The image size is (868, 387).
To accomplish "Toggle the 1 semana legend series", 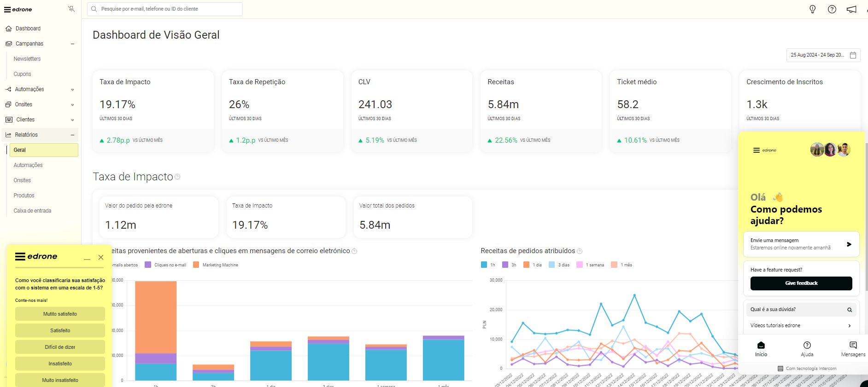I will pyautogui.click(x=590, y=265).
